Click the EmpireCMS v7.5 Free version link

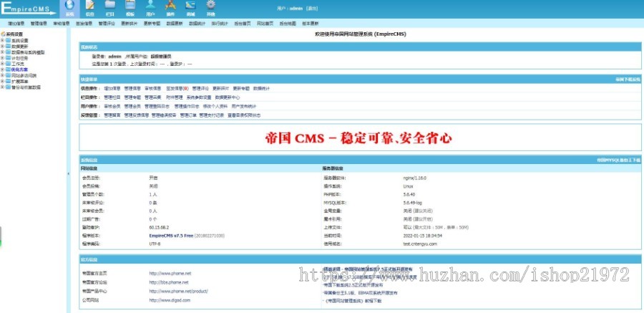pos(171,236)
